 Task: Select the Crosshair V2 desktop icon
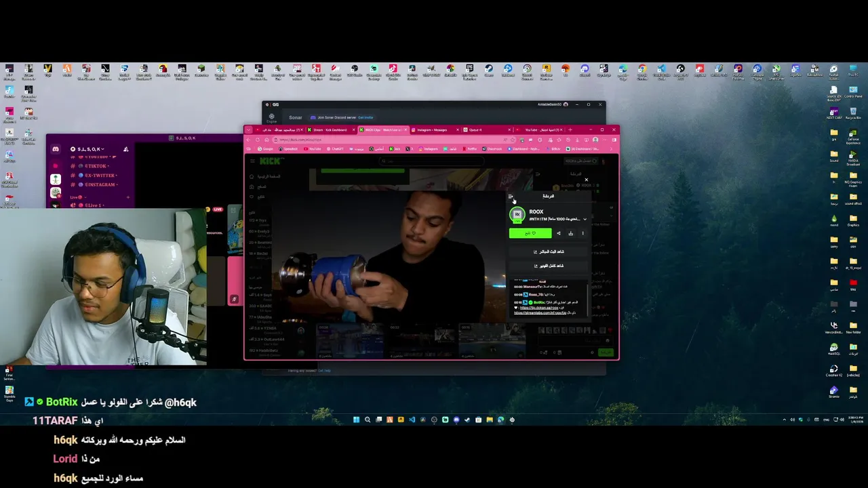[x=834, y=371]
